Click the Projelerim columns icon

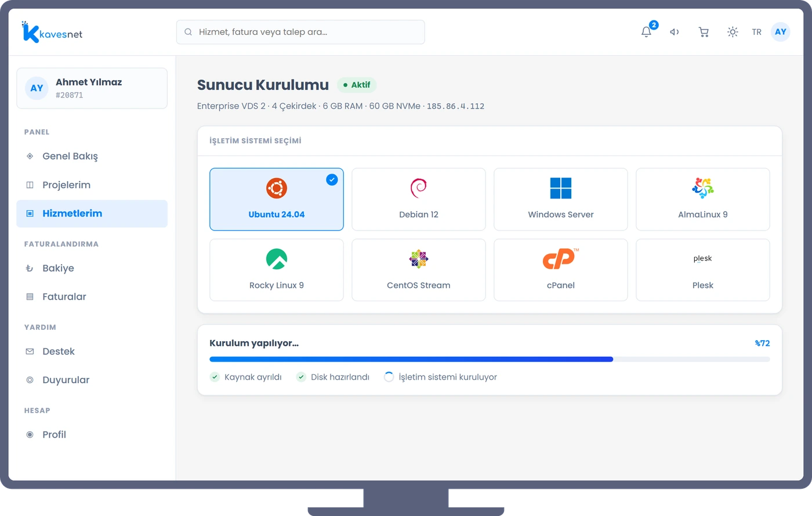click(x=30, y=185)
